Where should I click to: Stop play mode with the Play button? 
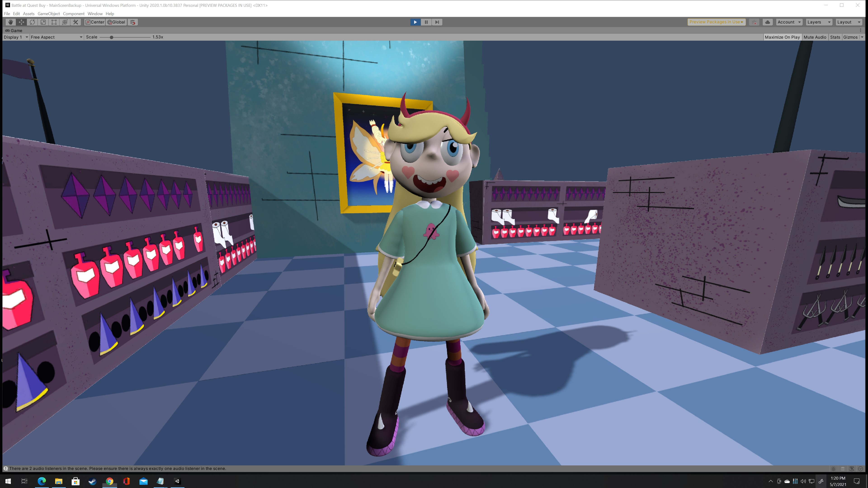click(x=415, y=22)
